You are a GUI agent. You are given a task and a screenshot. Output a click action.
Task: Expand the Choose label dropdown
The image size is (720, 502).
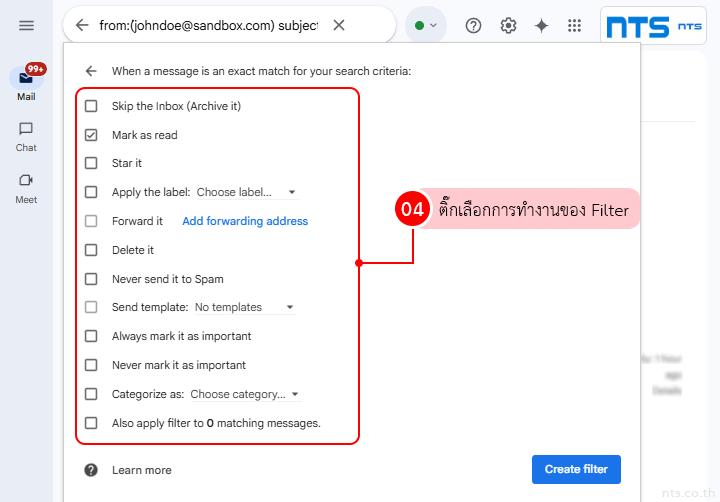(246, 192)
